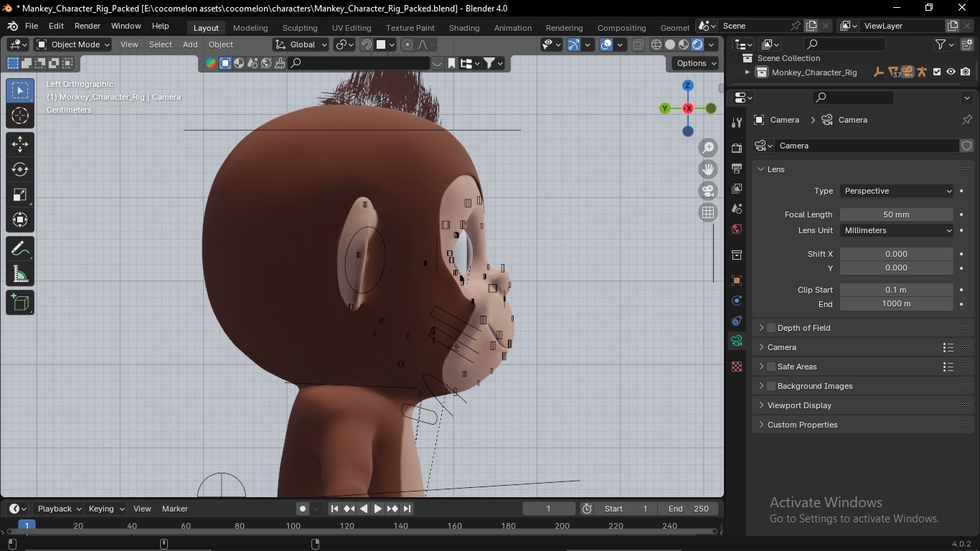This screenshot has width=980, height=551.
Task: Open the Object Constraints properties tab
Action: [x=737, y=321]
